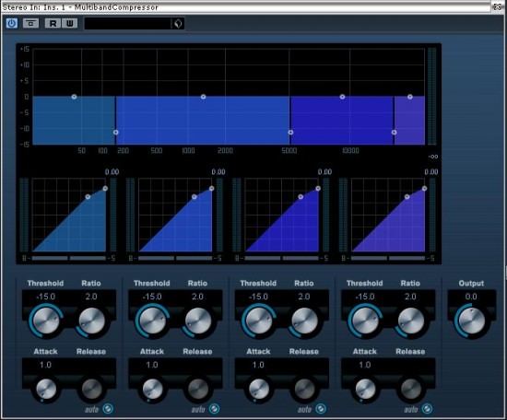Adjust band 1 Threshold knob

46,321
